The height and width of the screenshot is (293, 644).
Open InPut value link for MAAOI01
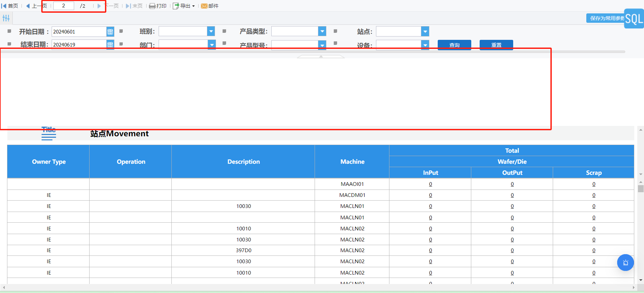point(430,184)
